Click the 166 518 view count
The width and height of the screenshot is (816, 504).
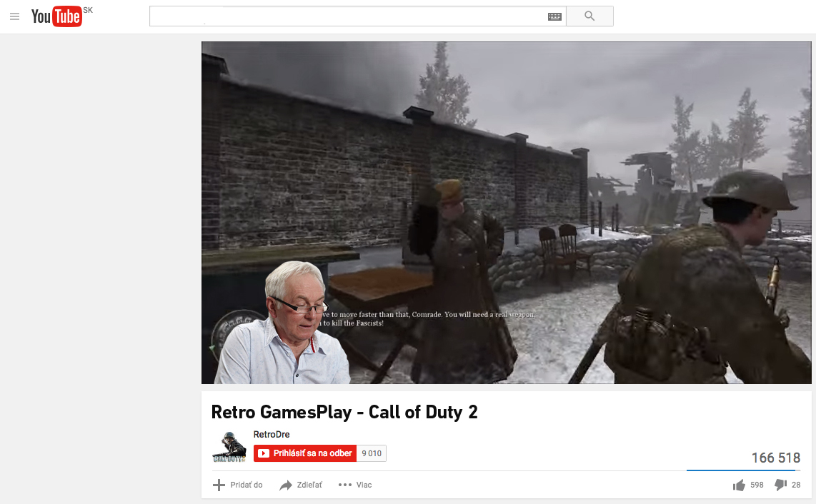pos(775,458)
